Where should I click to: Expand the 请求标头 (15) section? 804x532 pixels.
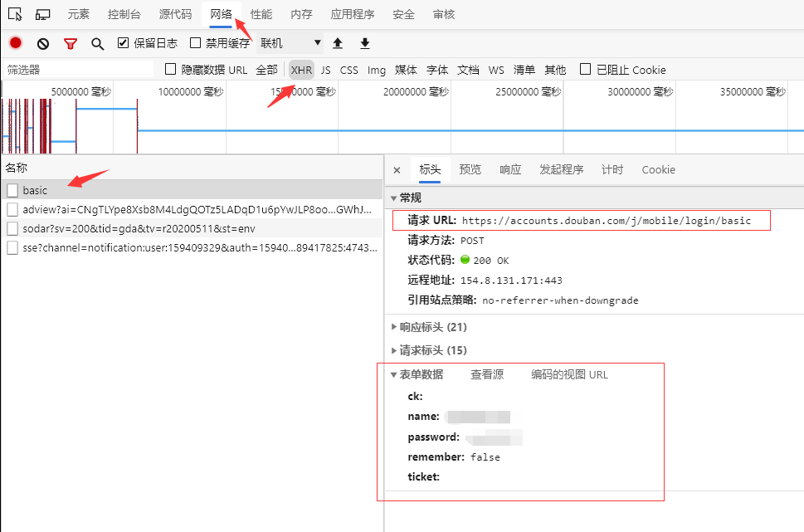click(394, 350)
